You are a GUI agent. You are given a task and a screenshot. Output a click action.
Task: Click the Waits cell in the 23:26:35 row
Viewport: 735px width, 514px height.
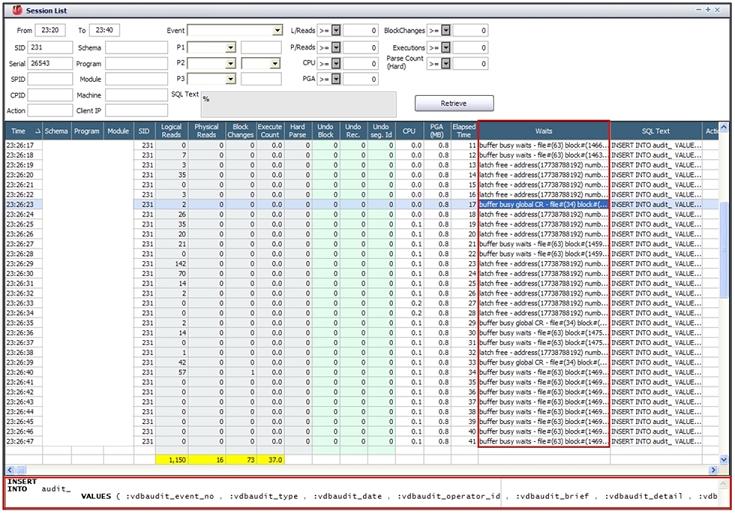[544, 323]
